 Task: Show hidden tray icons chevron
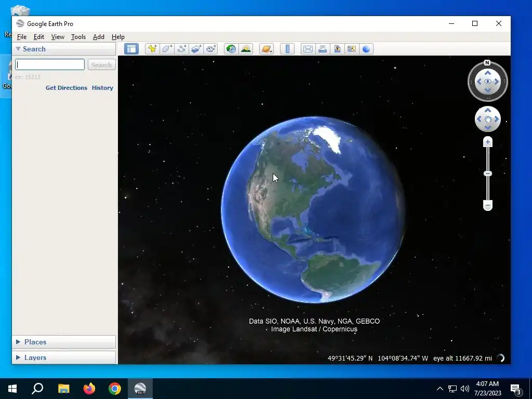click(x=440, y=389)
